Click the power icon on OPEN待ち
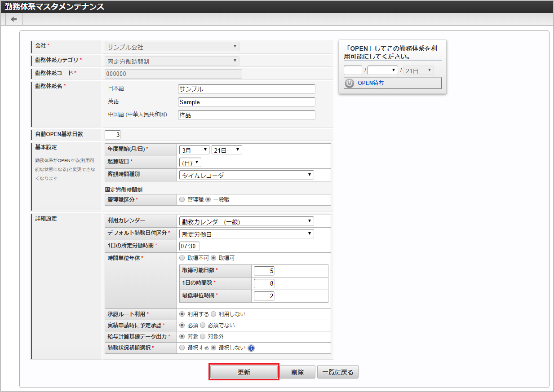This screenshot has width=554, height=392. [350, 83]
